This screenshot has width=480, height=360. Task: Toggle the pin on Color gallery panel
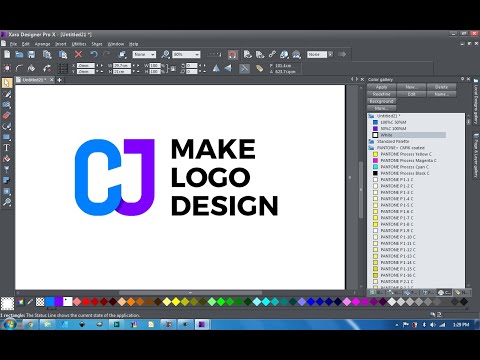[x=462, y=79]
